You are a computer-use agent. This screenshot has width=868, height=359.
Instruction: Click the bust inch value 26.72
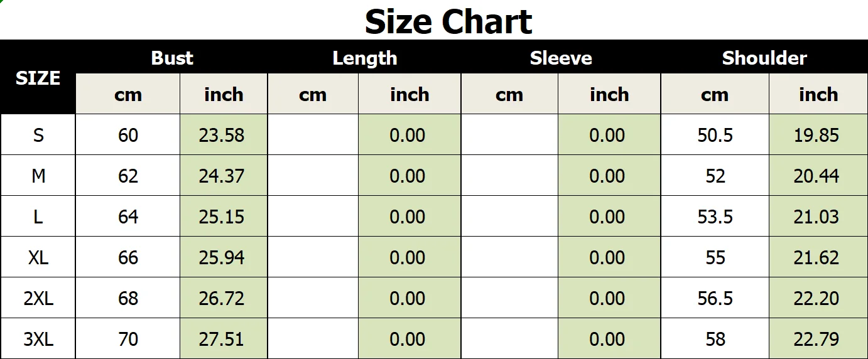click(x=222, y=298)
